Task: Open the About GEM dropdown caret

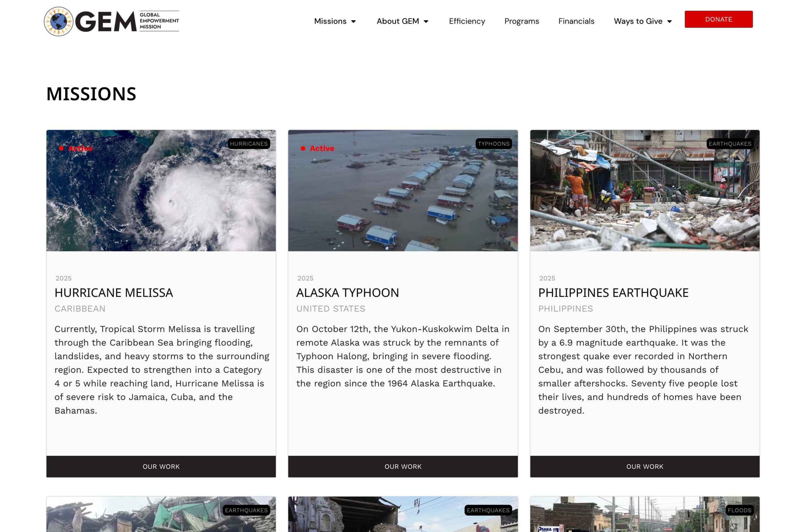Action: point(426,21)
